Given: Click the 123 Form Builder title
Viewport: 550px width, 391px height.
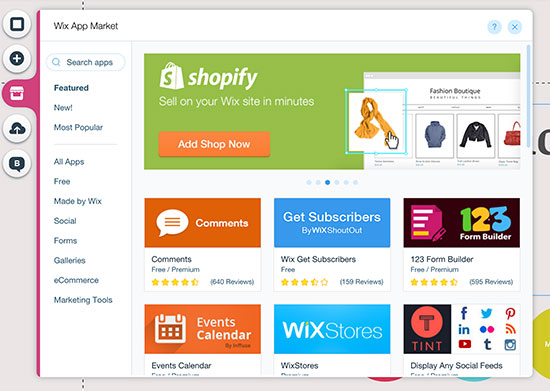Looking at the screenshot, I should [x=442, y=259].
